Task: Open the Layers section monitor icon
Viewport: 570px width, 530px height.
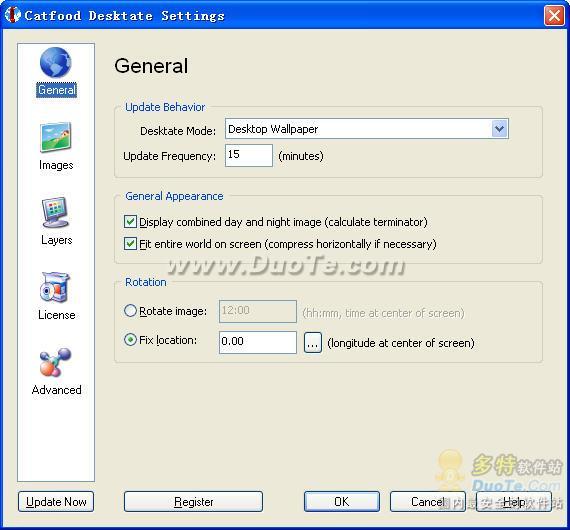Action: pos(55,212)
